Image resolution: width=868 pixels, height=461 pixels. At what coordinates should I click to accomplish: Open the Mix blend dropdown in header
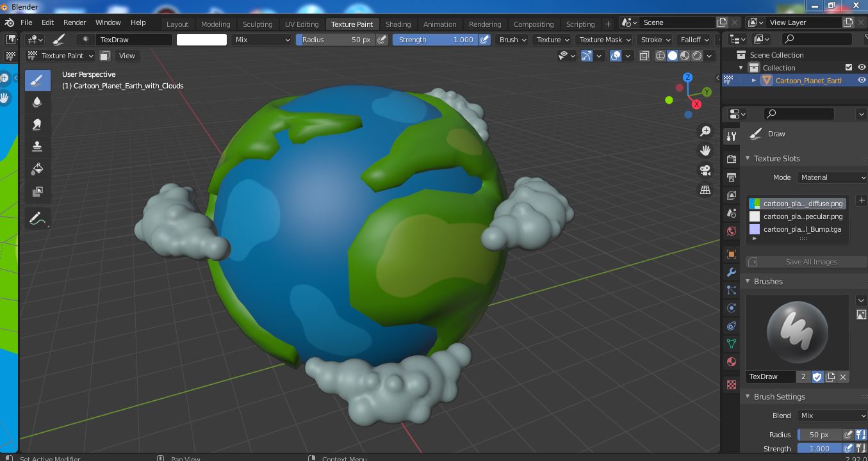261,40
